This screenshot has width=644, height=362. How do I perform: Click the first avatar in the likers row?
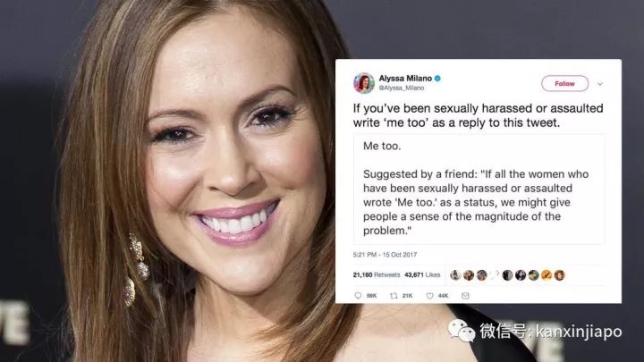pos(455,275)
